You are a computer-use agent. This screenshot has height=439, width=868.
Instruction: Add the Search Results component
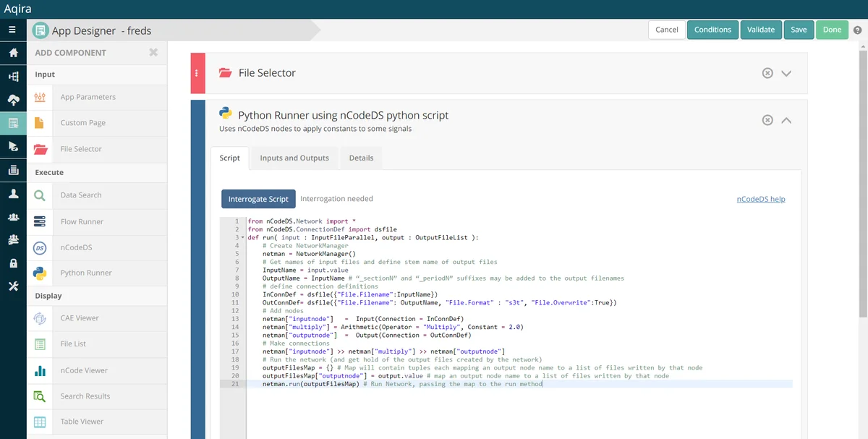(97, 396)
